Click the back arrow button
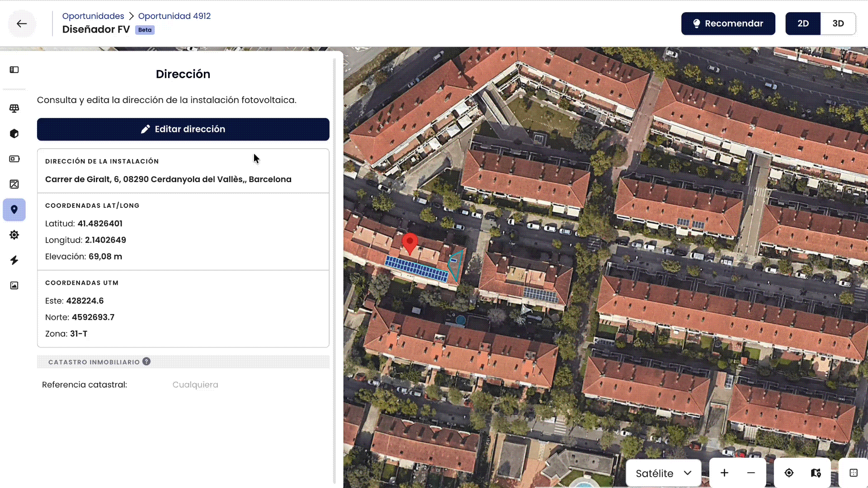 [21, 23]
